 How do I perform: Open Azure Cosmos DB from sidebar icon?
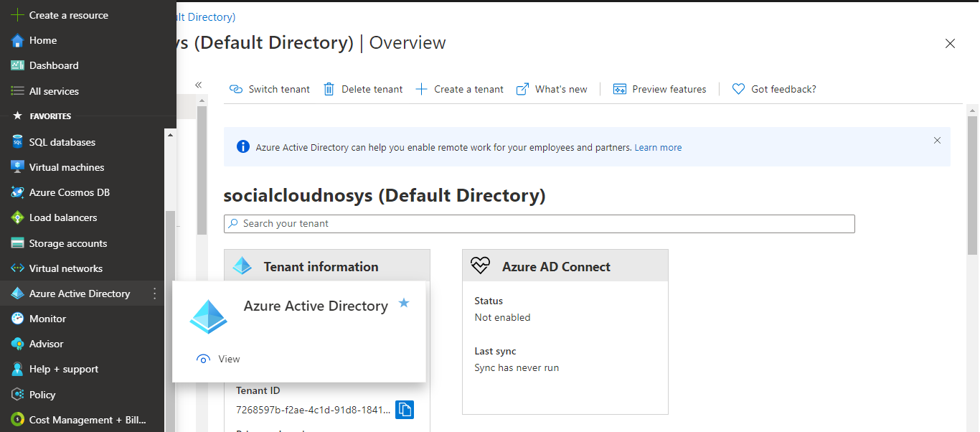(17, 192)
